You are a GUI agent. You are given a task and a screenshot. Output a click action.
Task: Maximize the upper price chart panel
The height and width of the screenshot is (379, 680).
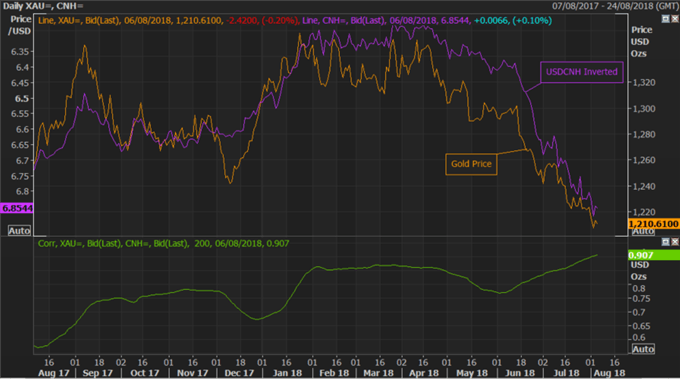click(665, 19)
